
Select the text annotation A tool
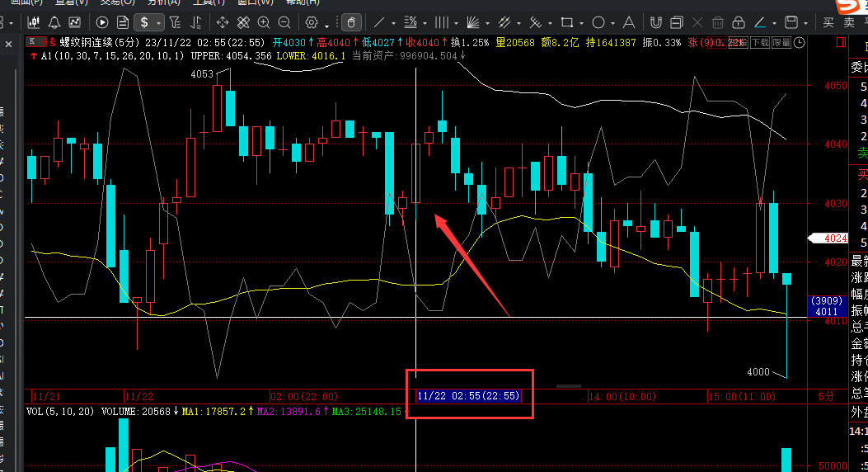(x=629, y=23)
